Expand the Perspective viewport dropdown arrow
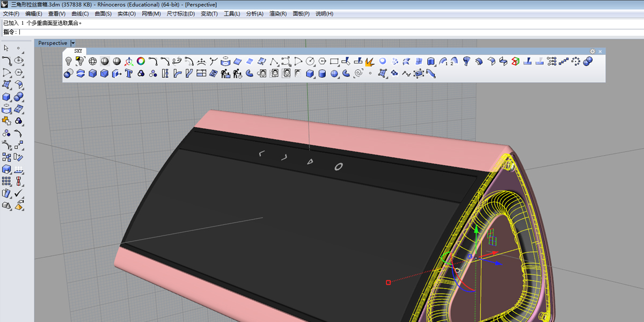 (x=73, y=43)
